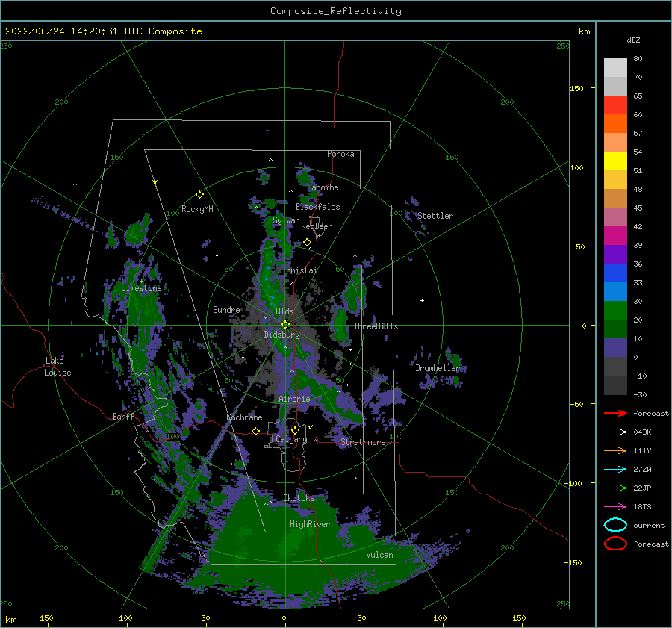Image resolution: width=672 pixels, height=628 pixels.
Task: Click the Drumheller town label
Action: tap(438, 368)
